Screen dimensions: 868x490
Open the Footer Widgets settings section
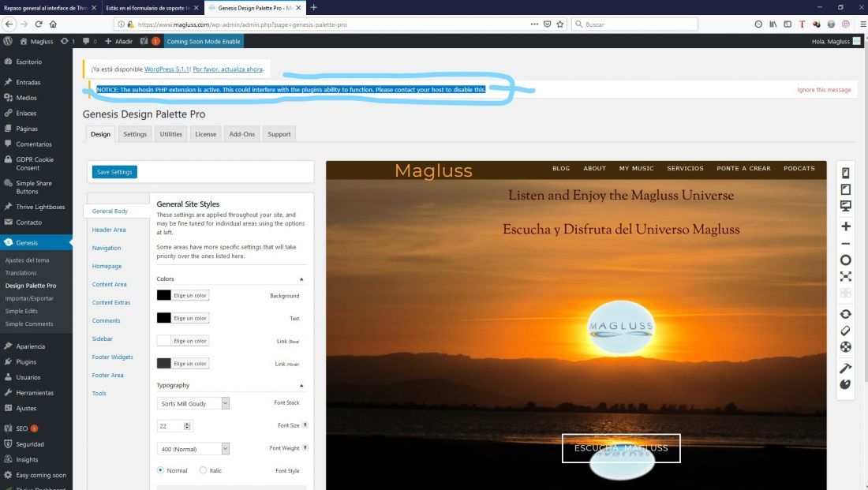click(112, 357)
